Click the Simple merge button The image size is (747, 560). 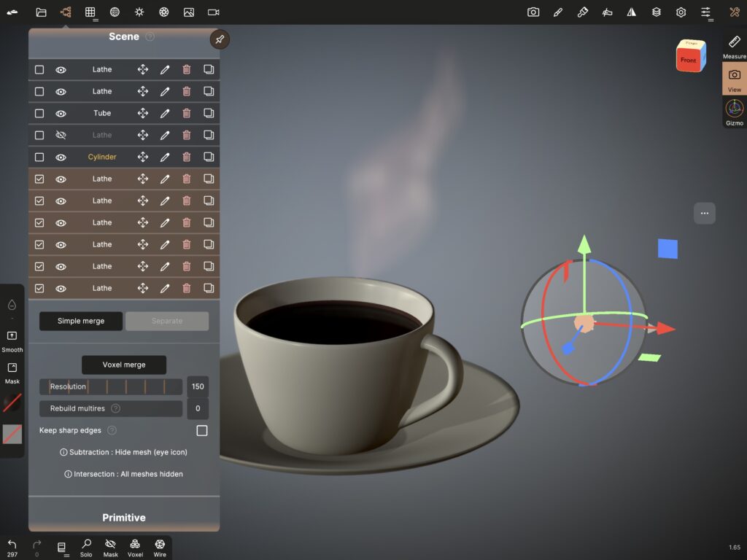(x=81, y=322)
